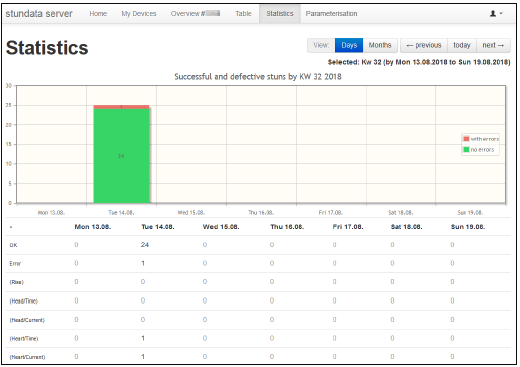Click the 'Thu 16.08.' table column header
This screenshot has height=367, width=520.
click(287, 227)
